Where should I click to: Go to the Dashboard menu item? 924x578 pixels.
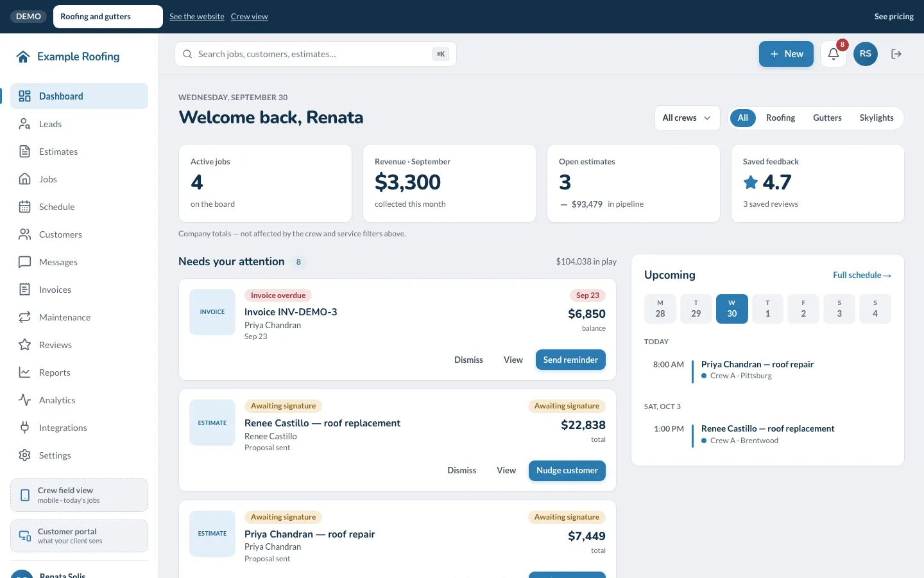pos(80,96)
